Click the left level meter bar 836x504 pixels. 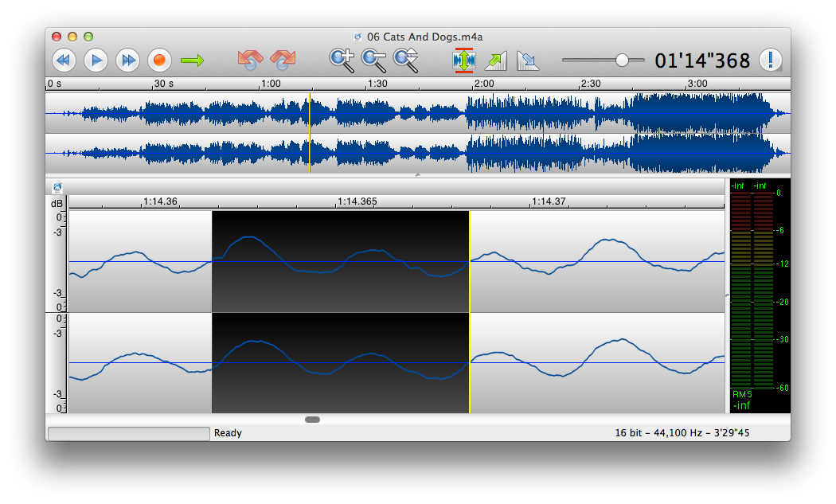(740, 291)
